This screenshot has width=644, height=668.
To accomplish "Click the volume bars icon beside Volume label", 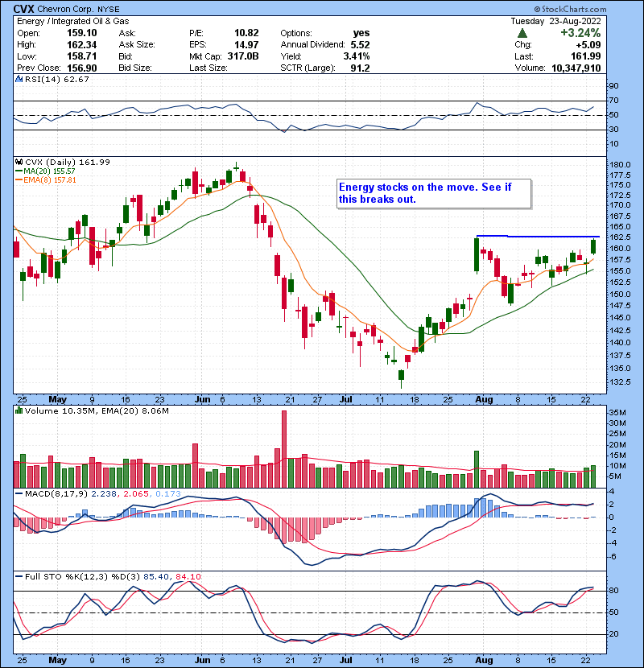I will point(19,410).
